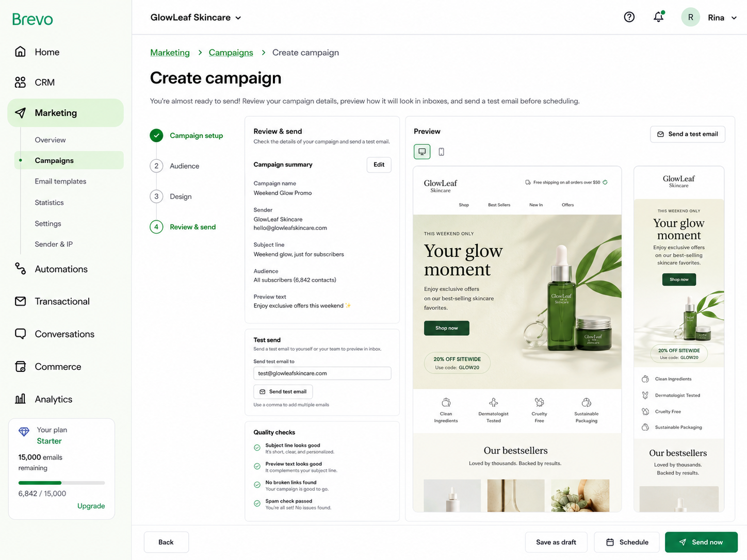Click the Send now button
Viewport: 747px width, 560px height.
(x=701, y=542)
